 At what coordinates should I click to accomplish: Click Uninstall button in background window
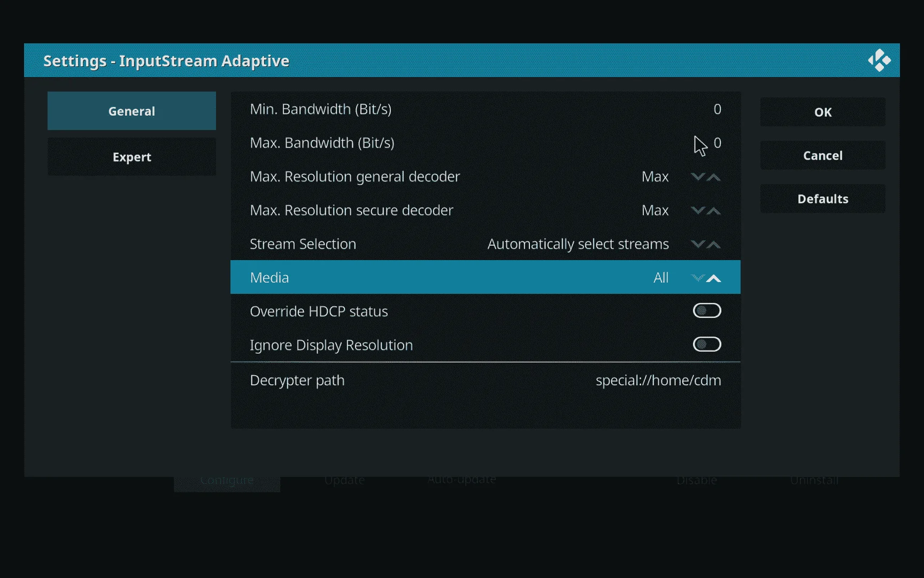click(x=814, y=481)
